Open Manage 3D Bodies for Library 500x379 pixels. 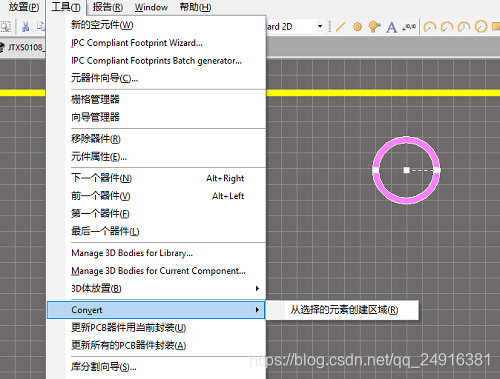coord(156,253)
